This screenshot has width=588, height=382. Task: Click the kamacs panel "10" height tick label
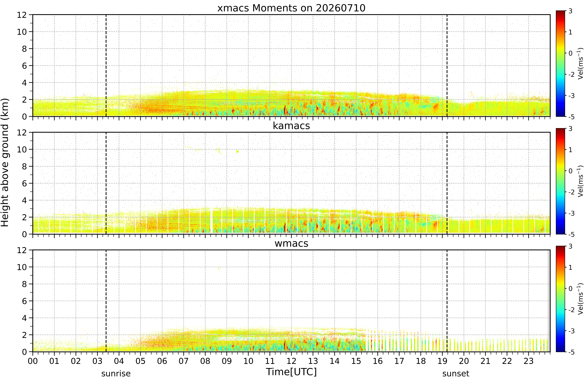pyautogui.click(x=22, y=150)
